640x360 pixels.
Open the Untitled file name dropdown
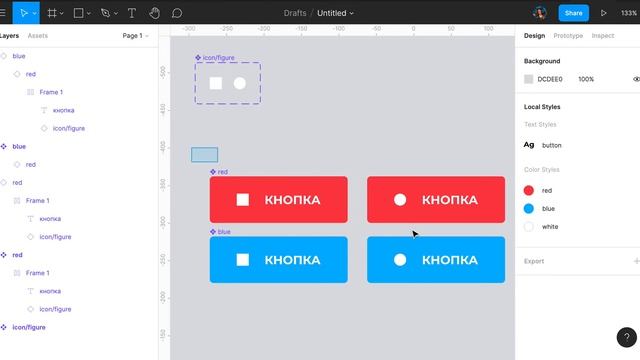tap(335, 13)
